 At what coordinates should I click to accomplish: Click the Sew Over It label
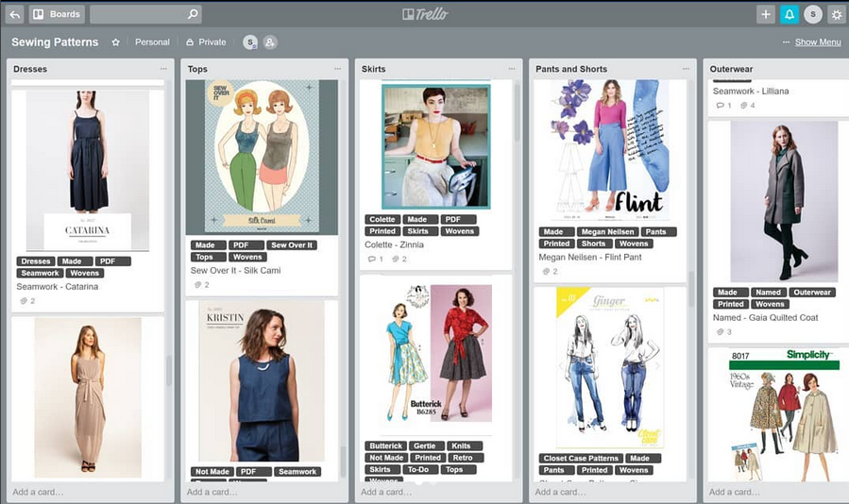pos(292,245)
